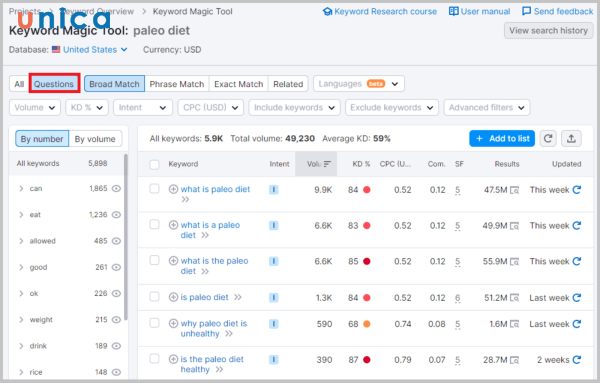The width and height of the screenshot is (600, 383).
Task: Click plus icon for 'what is a paleo diet'
Action: point(173,225)
